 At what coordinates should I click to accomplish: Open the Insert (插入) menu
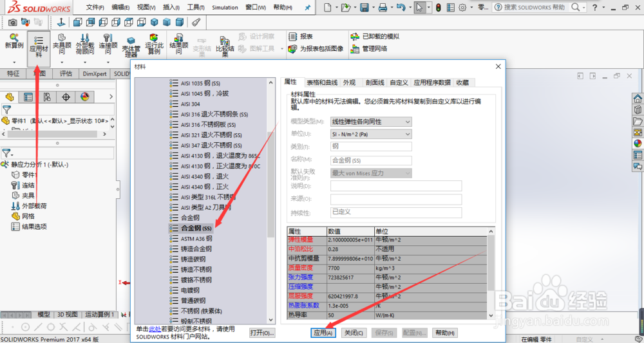point(171,7)
